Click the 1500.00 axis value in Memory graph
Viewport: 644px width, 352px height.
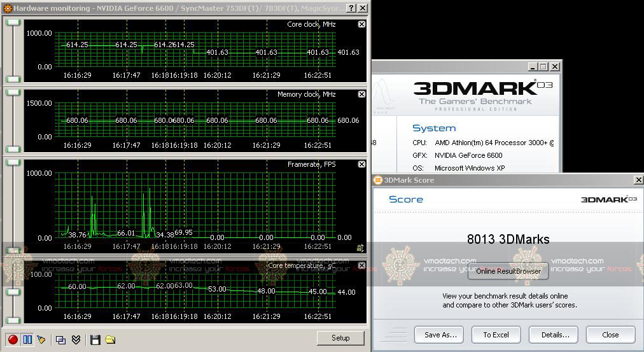39,103
